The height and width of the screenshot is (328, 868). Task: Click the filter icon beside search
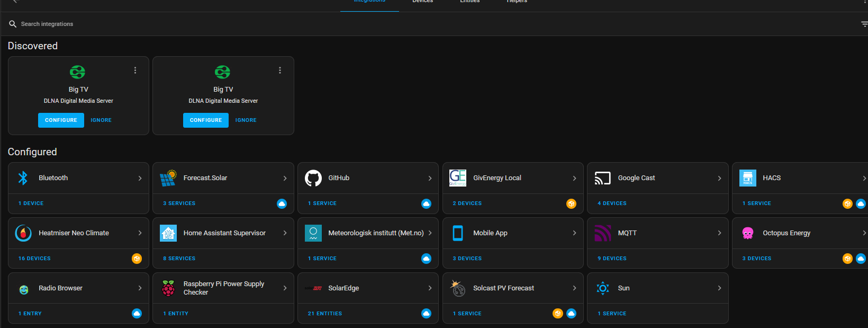(x=864, y=24)
